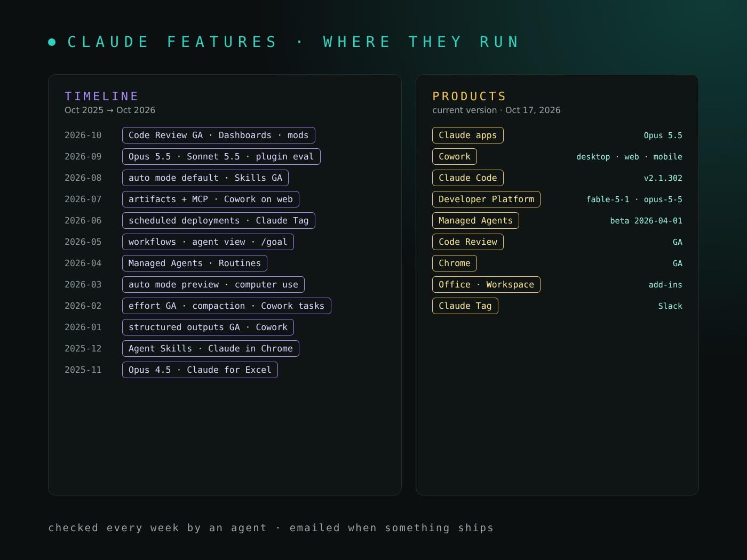The height and width of the screenshot is (560, 747).
Task: Select 'current version · Oct 17, 2026' subtitle
Action: pos(496,110)
